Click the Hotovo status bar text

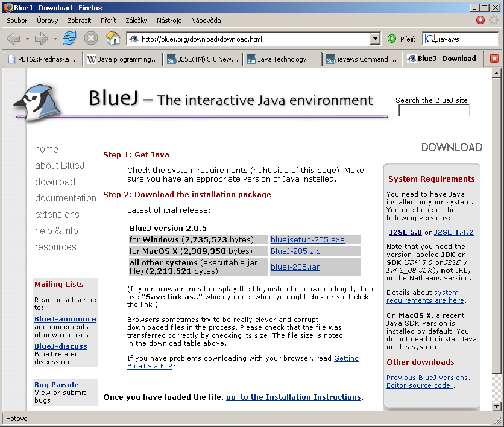[17, 419]
